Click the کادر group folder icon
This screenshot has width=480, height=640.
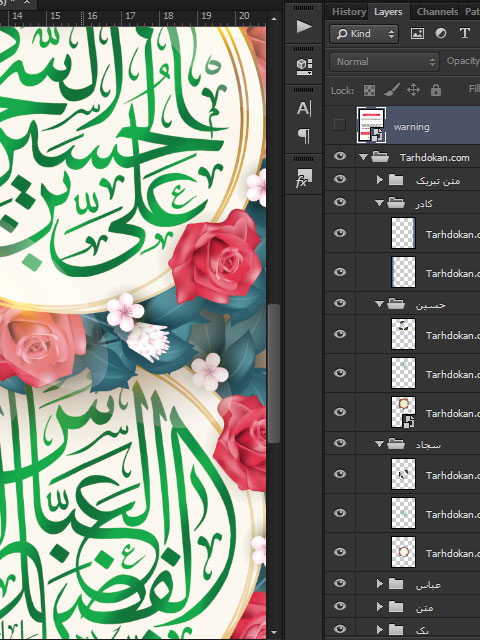tap(396, 202)
